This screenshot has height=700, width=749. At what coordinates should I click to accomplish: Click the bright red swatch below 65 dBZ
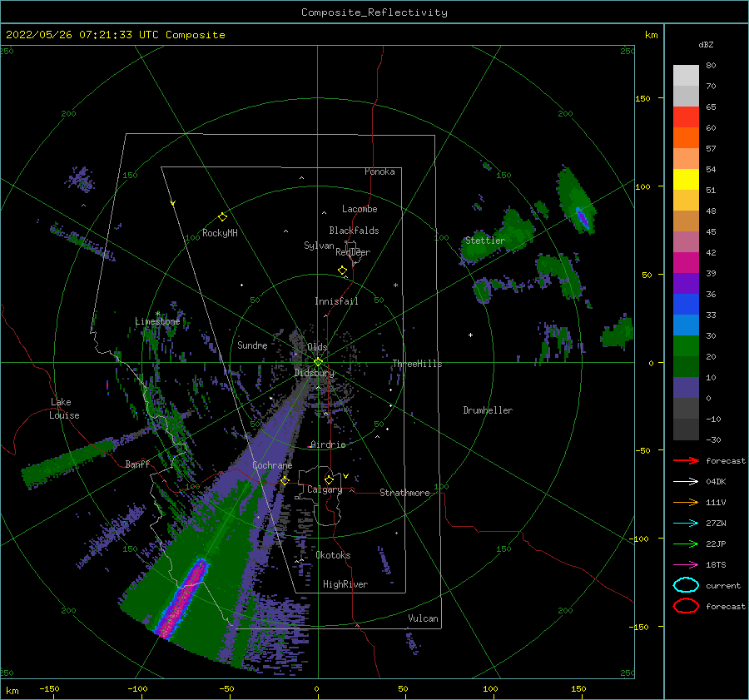pos(686,117)
